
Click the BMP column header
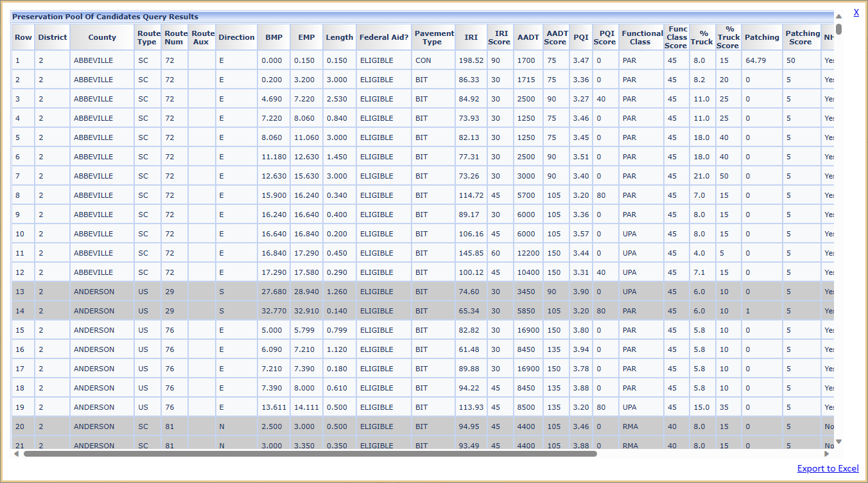click(273, 37)
